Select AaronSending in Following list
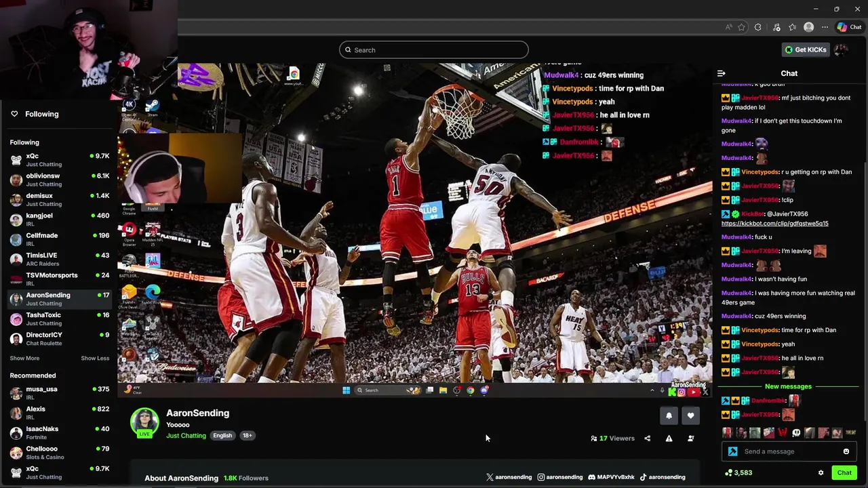 point(59,299)
